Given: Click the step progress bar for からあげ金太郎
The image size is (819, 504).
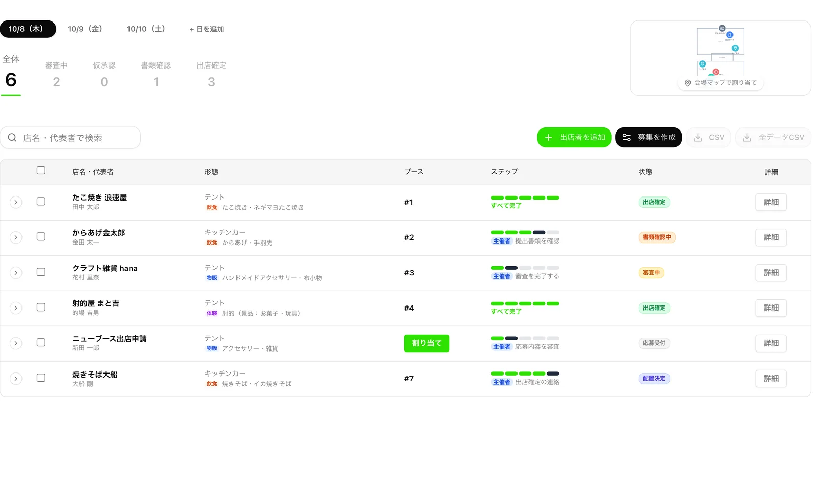Looking at the screenshot, I should [x=525, y=232].
